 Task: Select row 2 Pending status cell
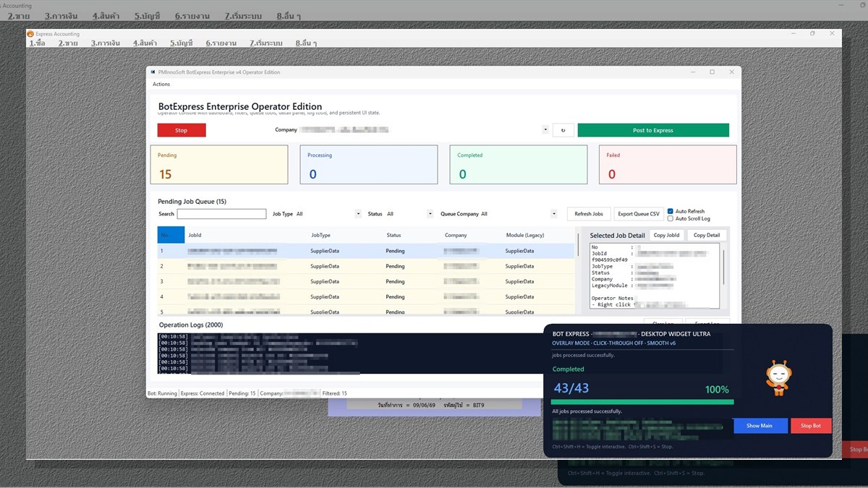tap(395, 266)
